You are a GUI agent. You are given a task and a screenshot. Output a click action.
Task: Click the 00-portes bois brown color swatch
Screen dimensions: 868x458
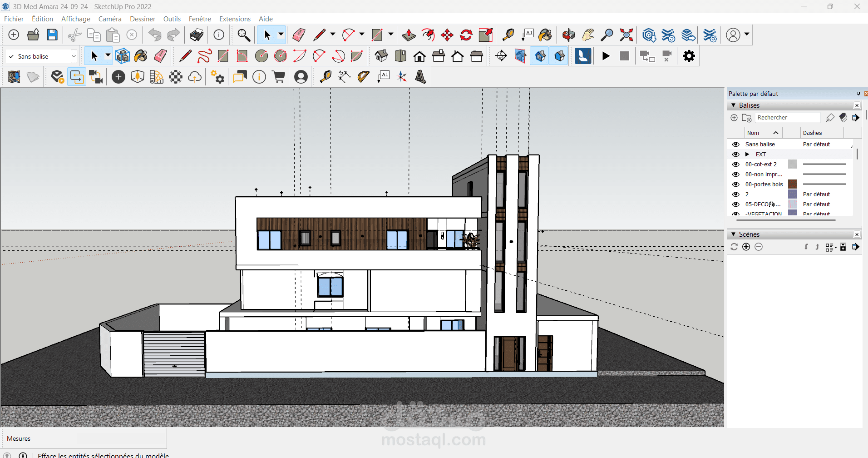[793, 184]
